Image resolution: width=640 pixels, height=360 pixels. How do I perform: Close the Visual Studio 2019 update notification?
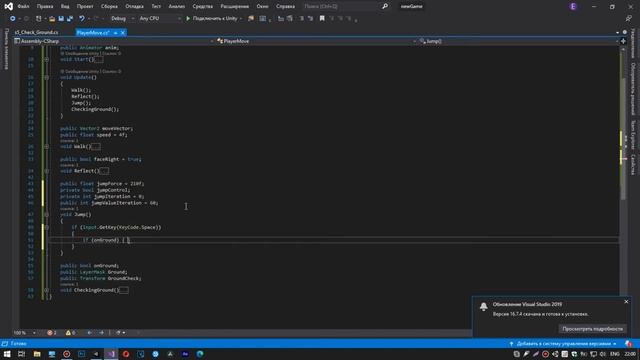[x=626, y=302]
